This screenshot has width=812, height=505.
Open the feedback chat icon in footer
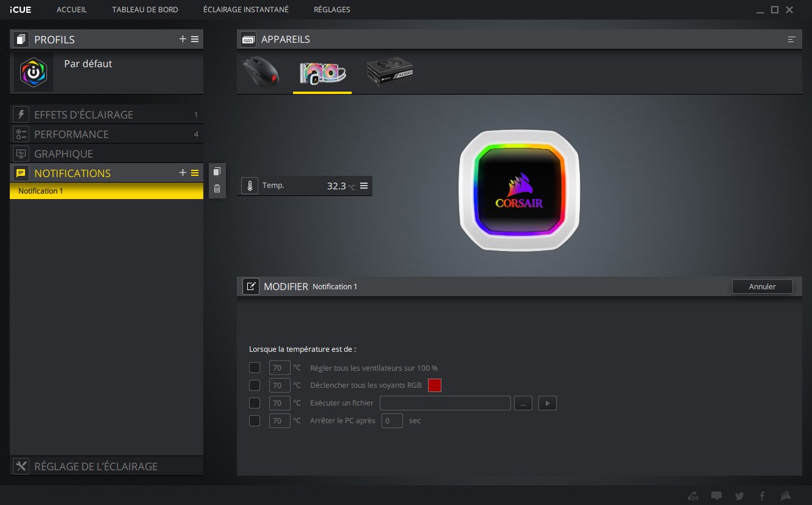point(717,496)
